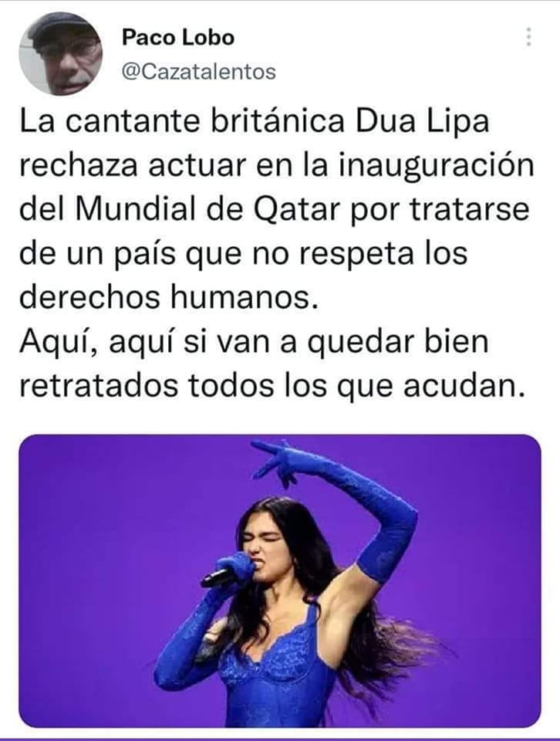Expand the attached purple concert photo
This screenshot has height=741, width=560.
279,580
